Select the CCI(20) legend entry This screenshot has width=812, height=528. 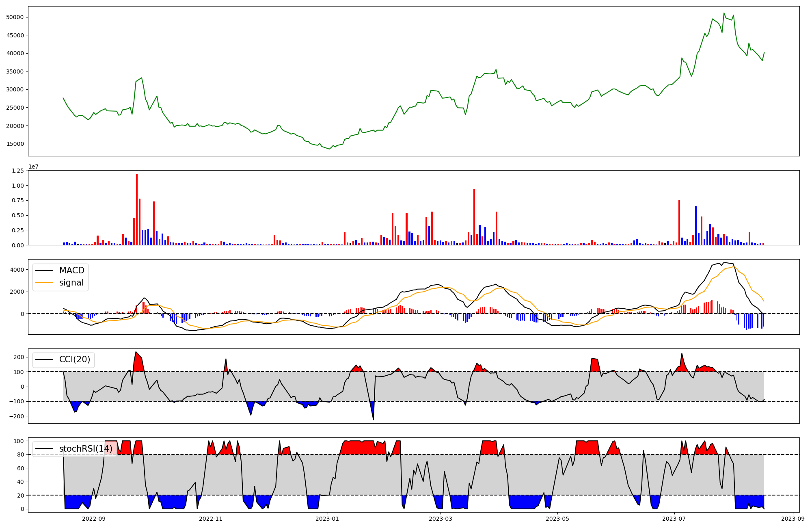coord(75,359)
